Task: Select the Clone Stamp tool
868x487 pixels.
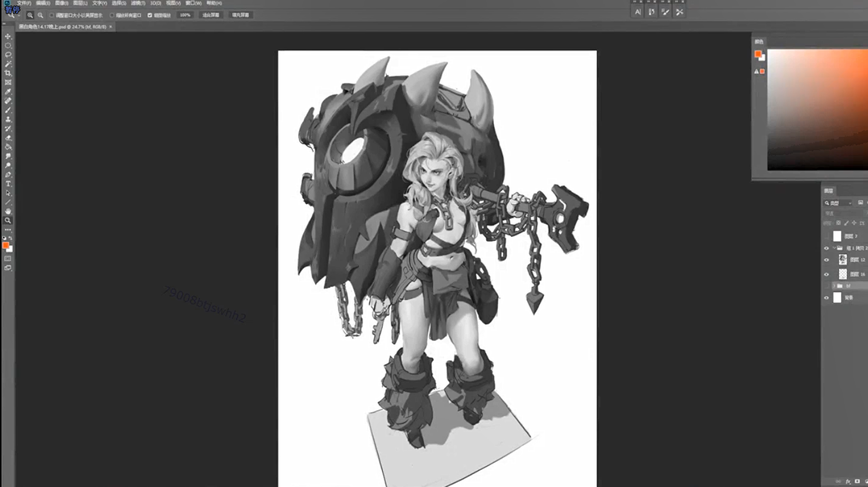Action: (8, 119)
